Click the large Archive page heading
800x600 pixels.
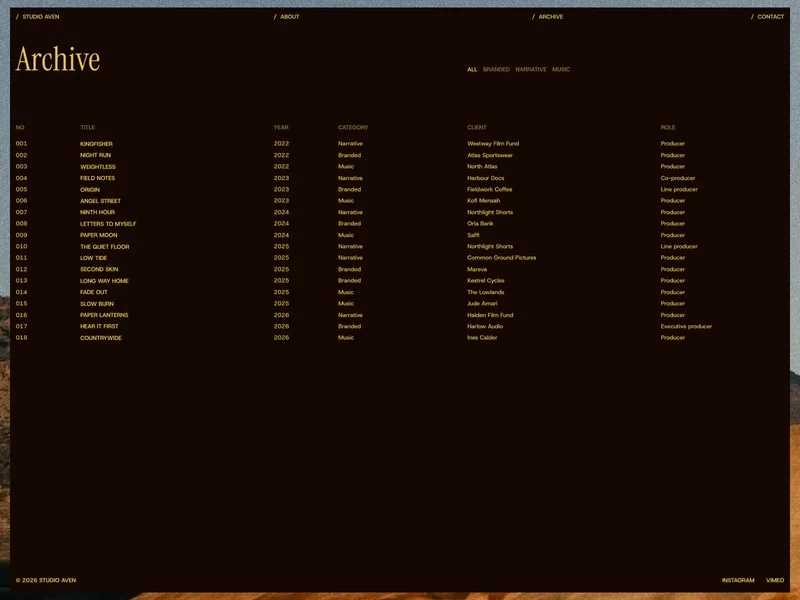(58, 59)
